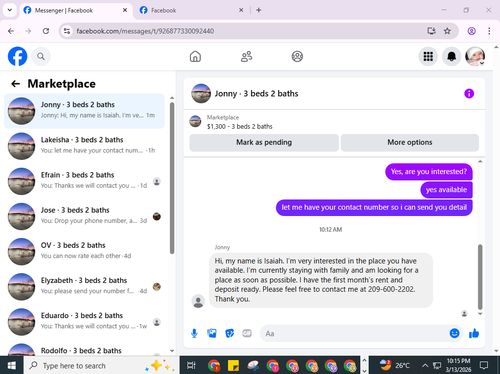This screenshot has height=374, width=500.
Task: Open the Efrain 3 beds 2 baths conversation
Action: point(84,181)
